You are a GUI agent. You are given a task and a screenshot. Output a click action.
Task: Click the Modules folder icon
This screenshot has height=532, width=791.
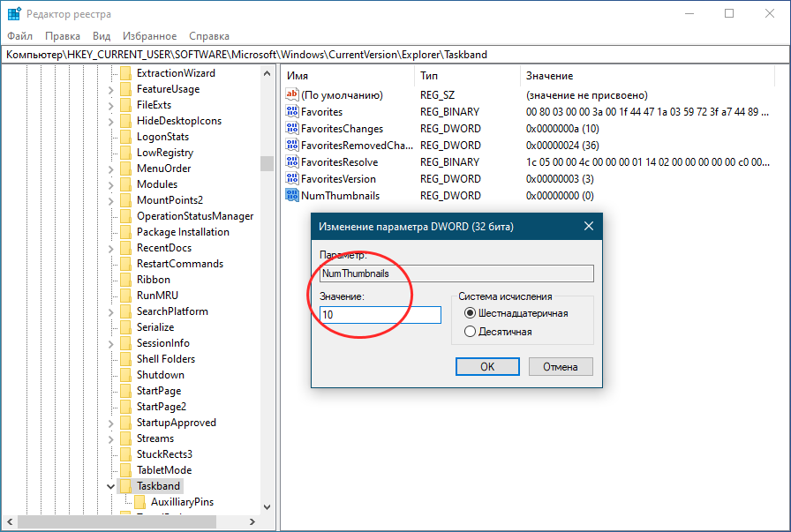[125, 184]
